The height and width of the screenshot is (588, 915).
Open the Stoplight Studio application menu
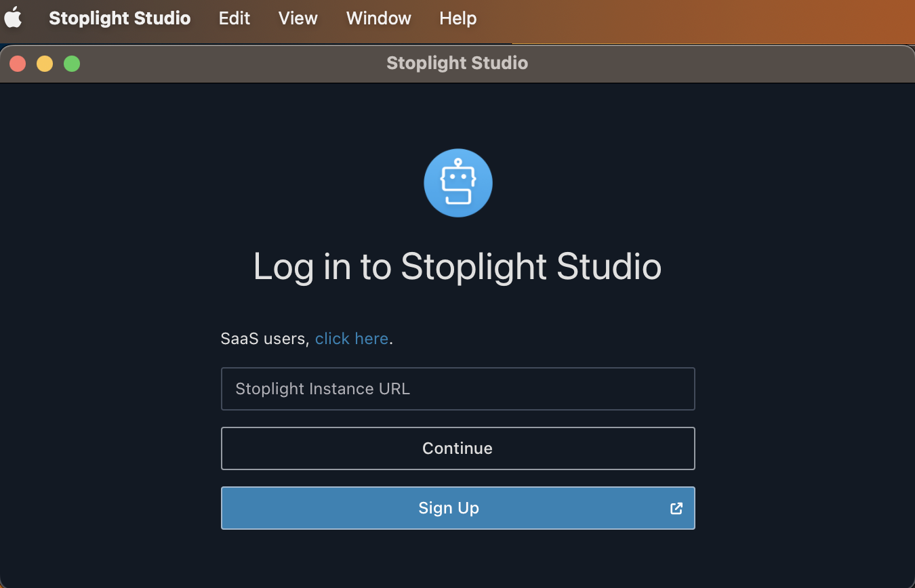tap(119, 18)
